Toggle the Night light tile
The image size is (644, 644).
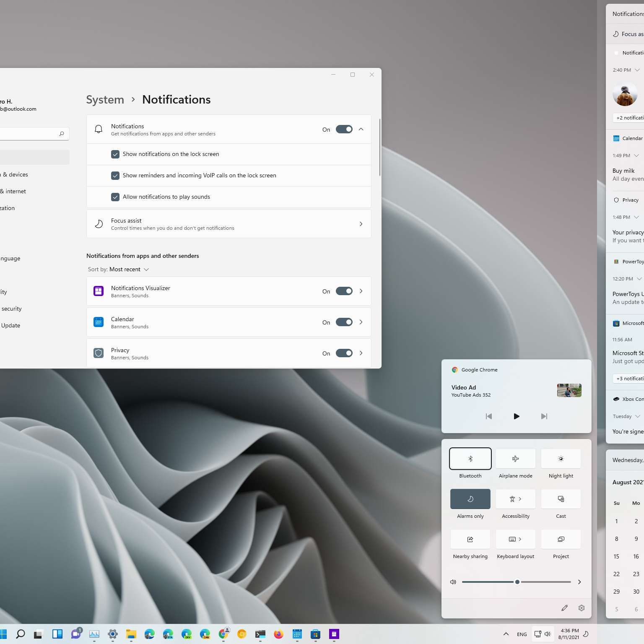[561, 459]
